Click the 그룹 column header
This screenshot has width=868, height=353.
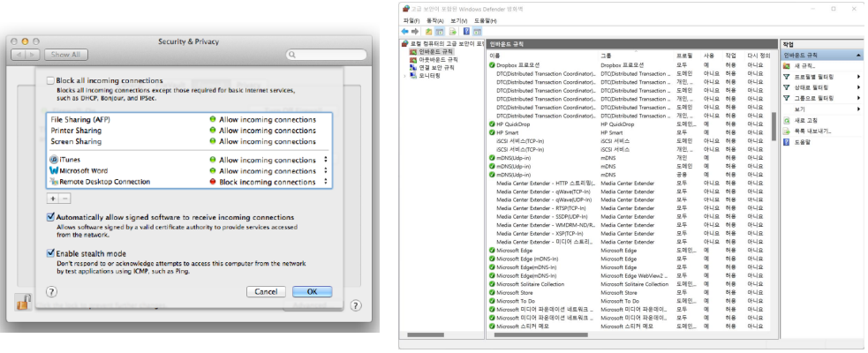click(606, 56)
